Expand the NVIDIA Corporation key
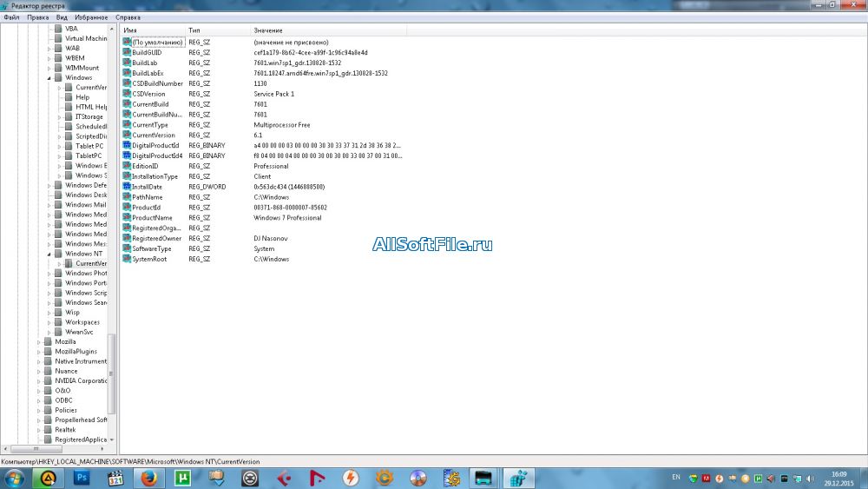This screenshot has width=868, height=489. click(39, 381)
